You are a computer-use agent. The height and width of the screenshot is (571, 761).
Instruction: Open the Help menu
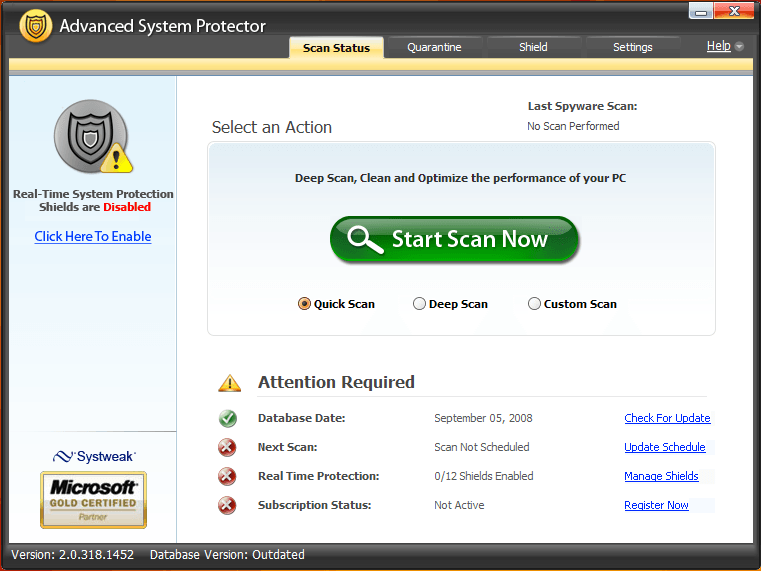tap(718, 46)
